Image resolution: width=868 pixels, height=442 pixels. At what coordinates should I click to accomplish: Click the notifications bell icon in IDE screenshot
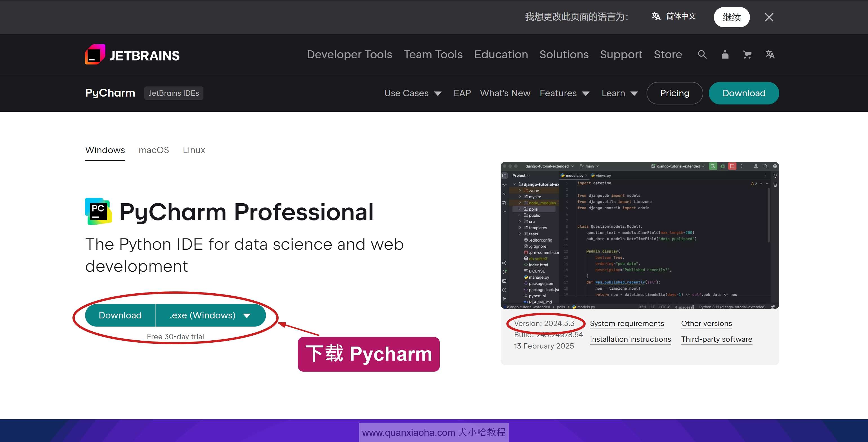pos(775,176)
